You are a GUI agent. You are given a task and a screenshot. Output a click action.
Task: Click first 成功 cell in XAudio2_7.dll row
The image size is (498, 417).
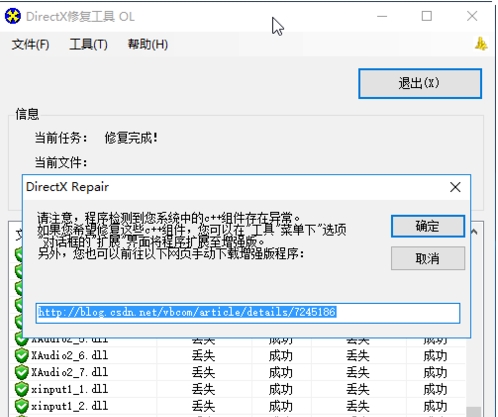[x=281, y=372]
